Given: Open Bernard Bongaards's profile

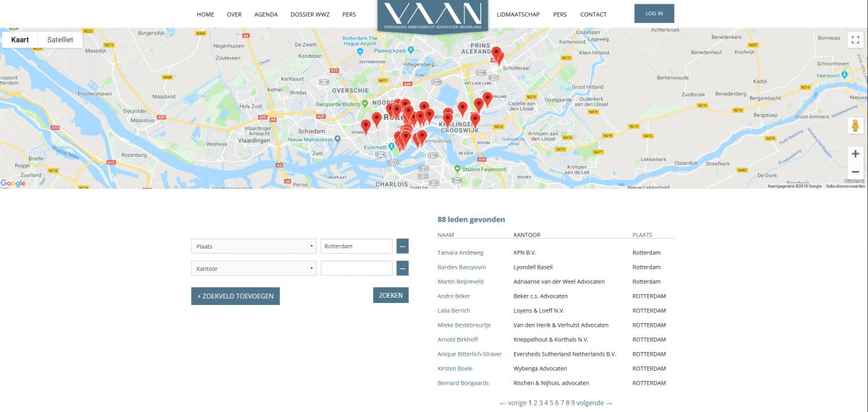Looking at the screenshot, I should tap(463, 383).
